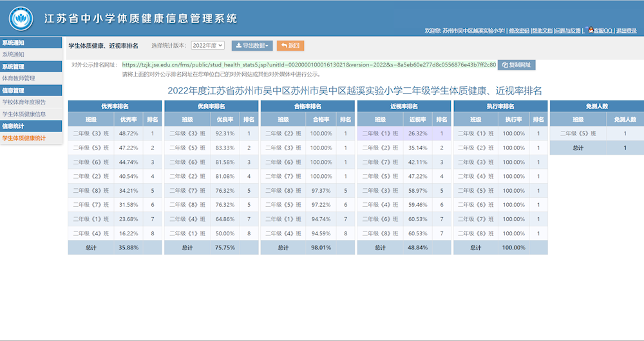Click the QQ penguin customer service icon
Viewport: 644px width, 341px height.
[x=591, y=30]
